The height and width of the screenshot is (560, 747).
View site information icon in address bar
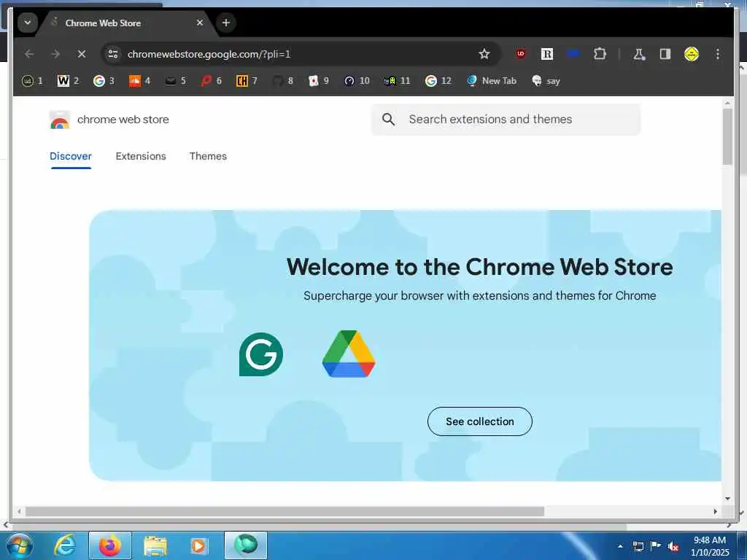coord(113,54)
